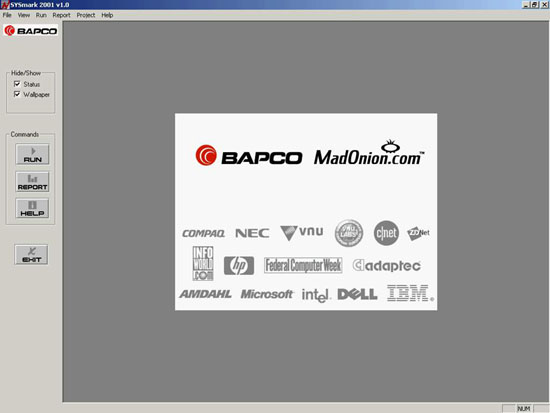Click the EXIT button

point(32,255)
